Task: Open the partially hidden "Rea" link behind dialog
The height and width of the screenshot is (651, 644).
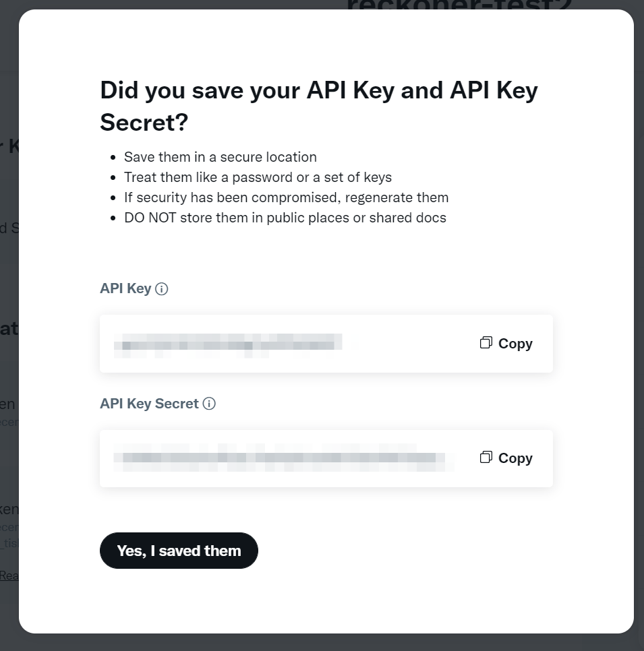Action: [x=9, y=576]
